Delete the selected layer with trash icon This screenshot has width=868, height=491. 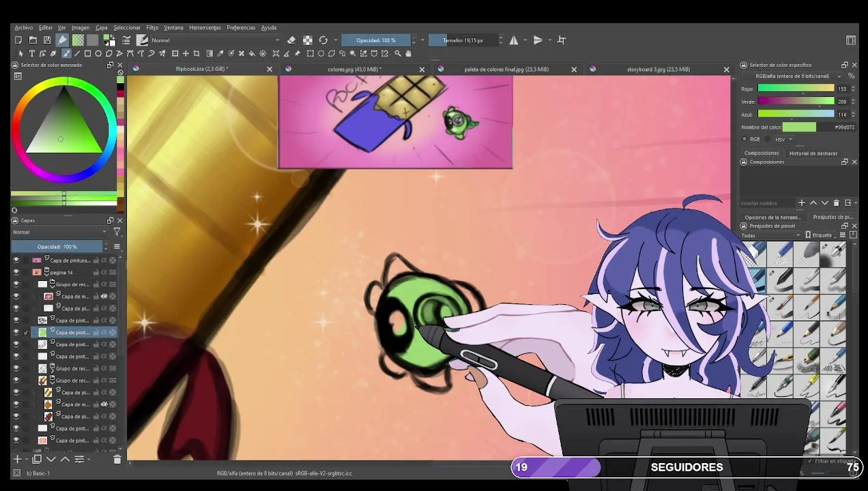coord(117,460)
